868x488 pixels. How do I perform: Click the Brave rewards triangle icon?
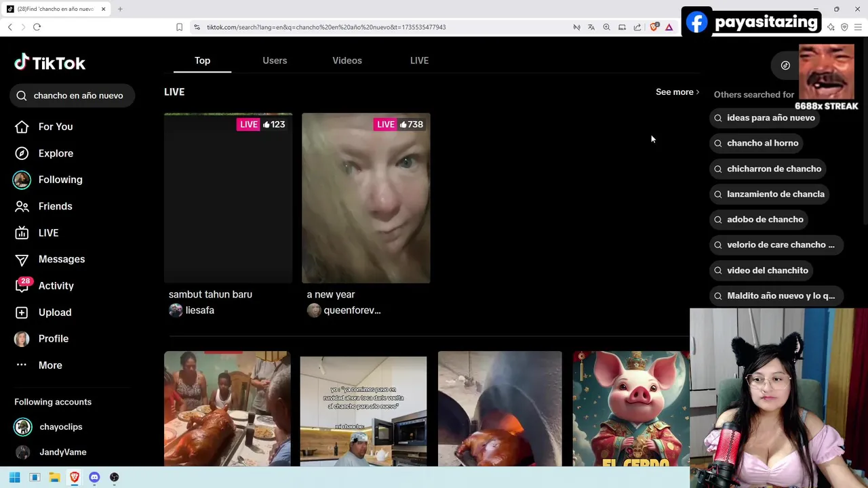click(x=669, y=27)
